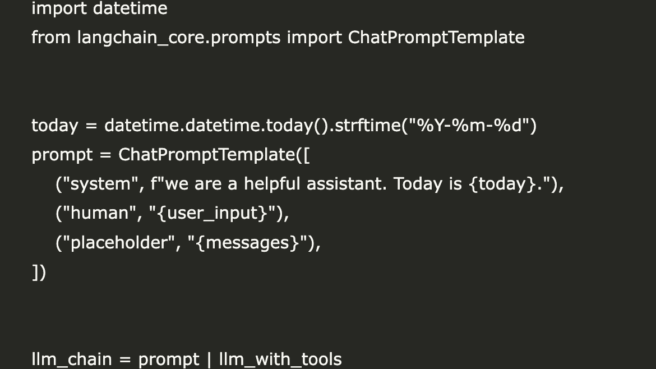Click 'llm_with_tools' at the chain's end

(280, 359)
